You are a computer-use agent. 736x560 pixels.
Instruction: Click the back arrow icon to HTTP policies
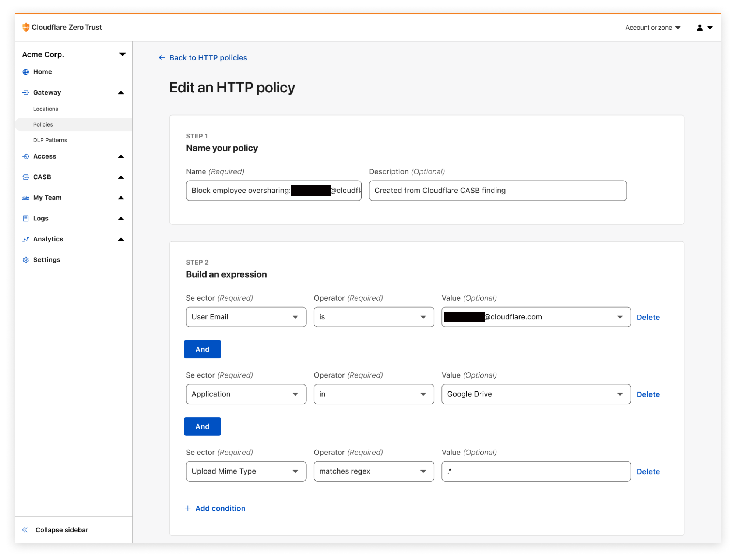[x=162, y=57]
